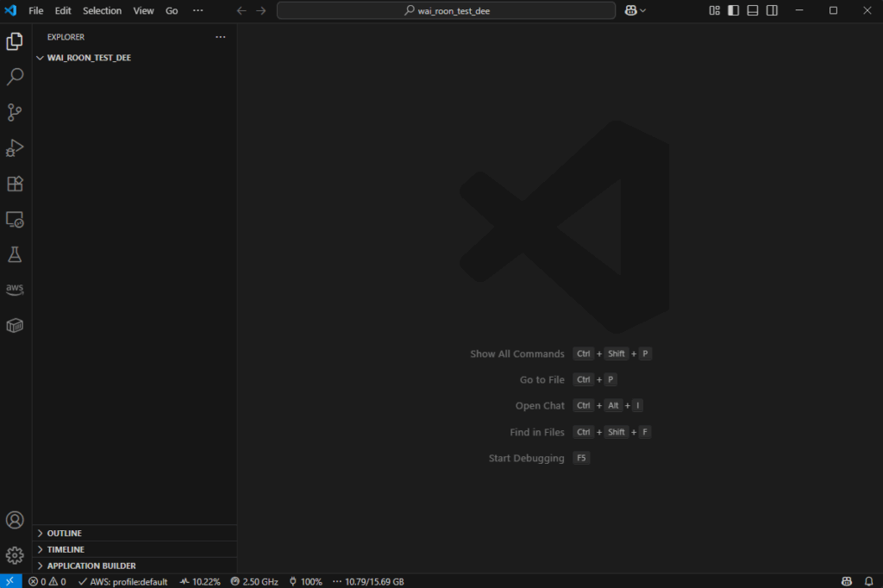883x588 pixels.
Task: Click the VS Code logo icon
Action: pos(10,10)
